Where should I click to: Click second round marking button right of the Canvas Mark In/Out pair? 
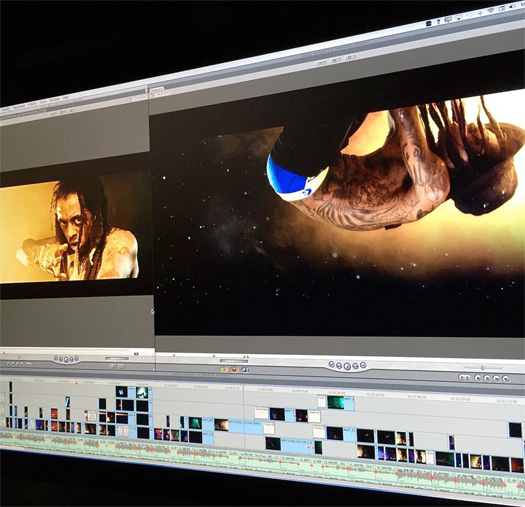click(x=487, y=378)
